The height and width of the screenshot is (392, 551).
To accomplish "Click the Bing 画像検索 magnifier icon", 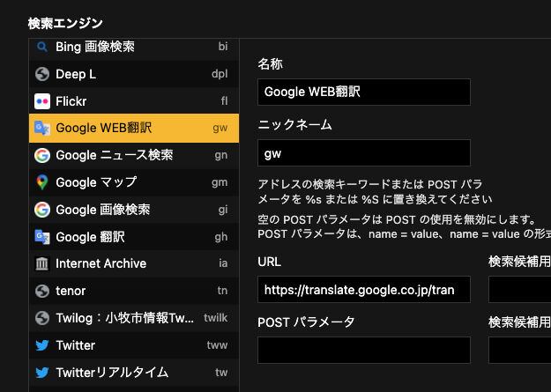I will click(42, 47).
